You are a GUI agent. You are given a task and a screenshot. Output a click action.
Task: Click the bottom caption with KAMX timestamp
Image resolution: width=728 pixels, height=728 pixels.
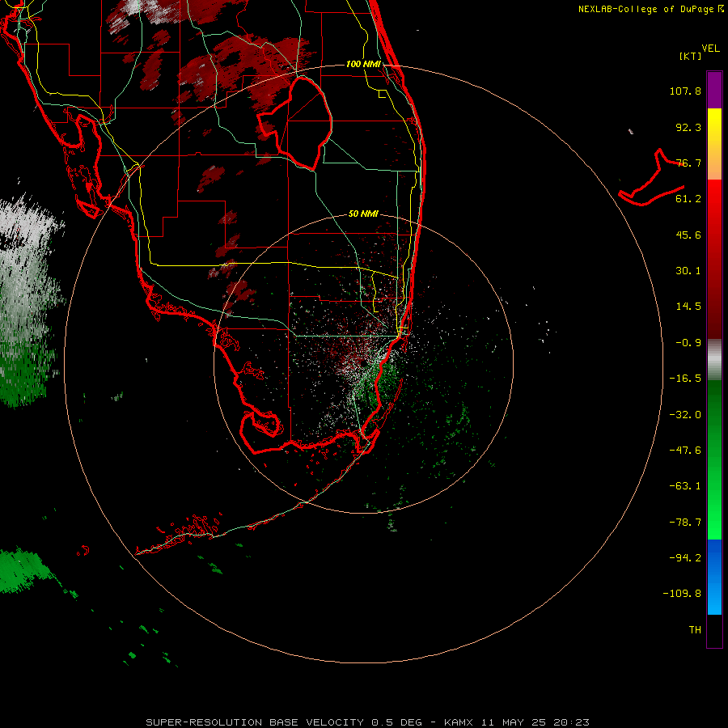pos(368,722)
